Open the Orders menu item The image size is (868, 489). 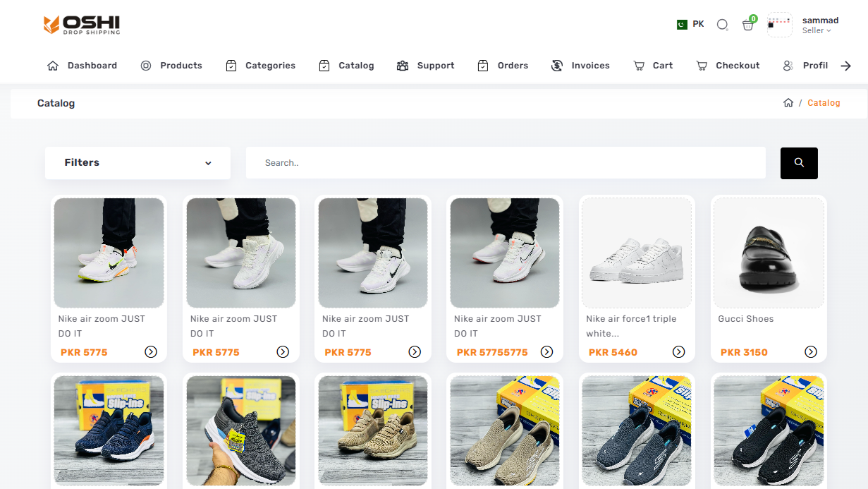(502, 66)
